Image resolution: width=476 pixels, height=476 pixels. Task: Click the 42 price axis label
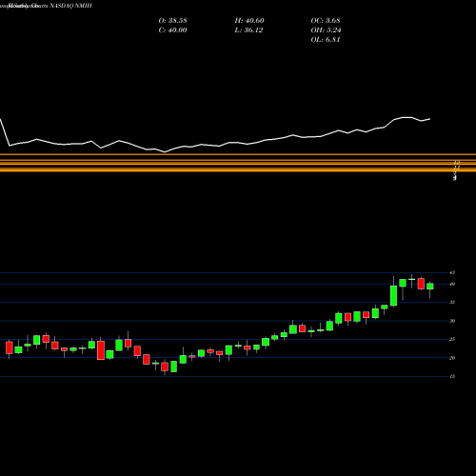[452, 272]
